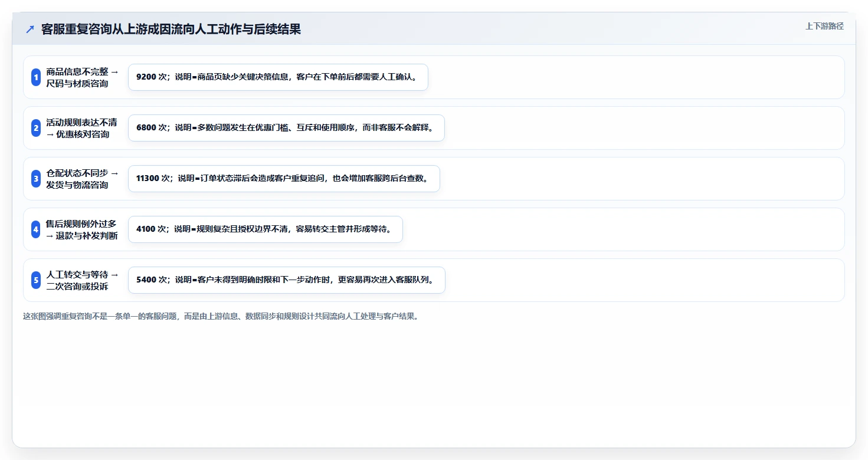This screenshot has width=868, height=460.
Task: Open the 9200 次 detail box
Action: coord(278,77)
